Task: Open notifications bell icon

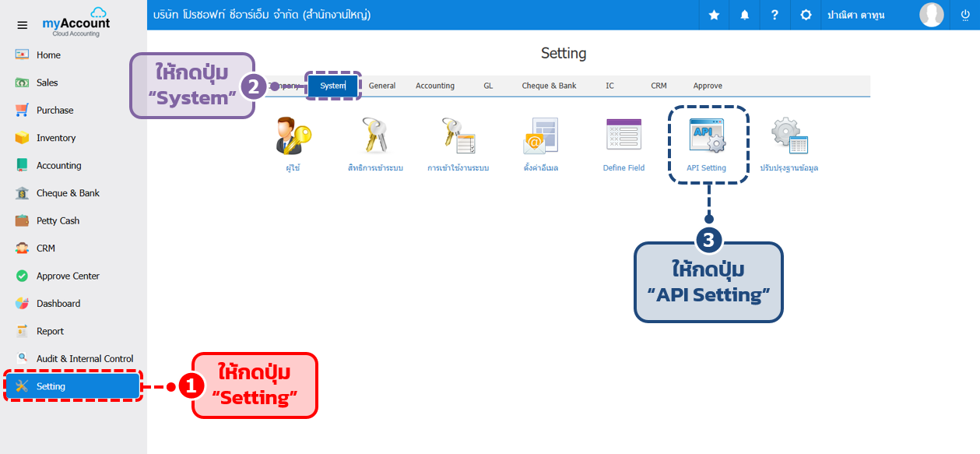Action: 745,15
